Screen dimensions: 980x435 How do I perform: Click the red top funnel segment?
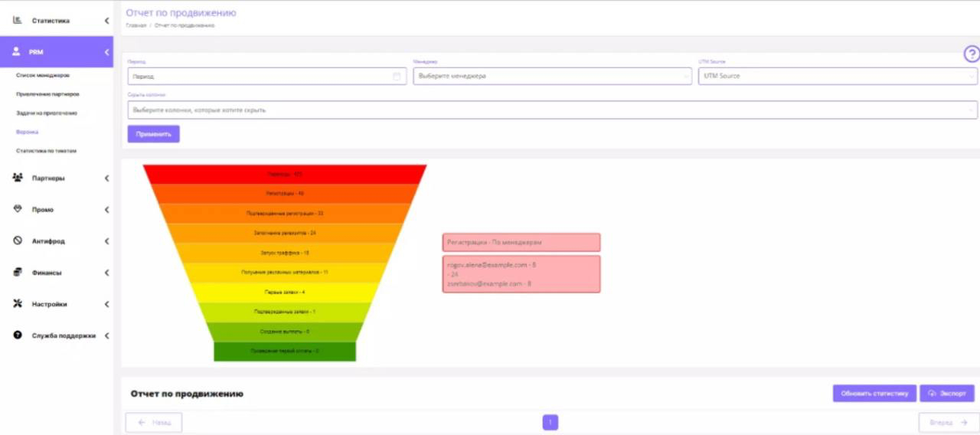[x=285, y=175]
